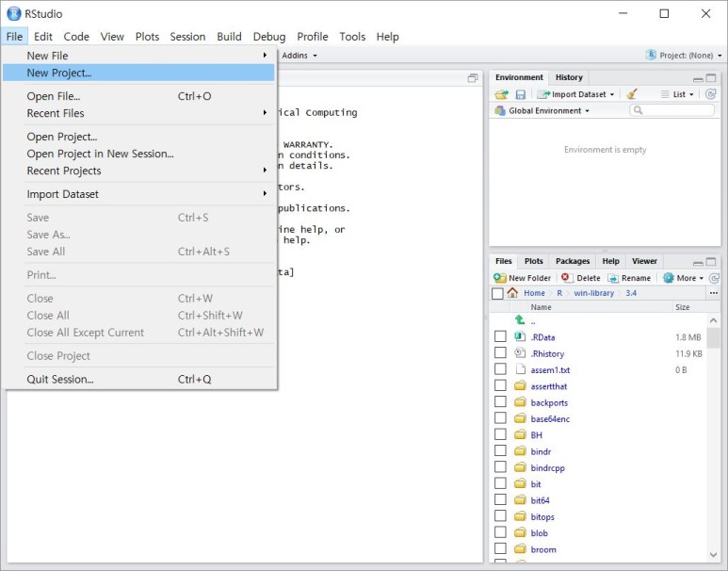
Task: Click the backports folder icon
Action: click(520, 402)
